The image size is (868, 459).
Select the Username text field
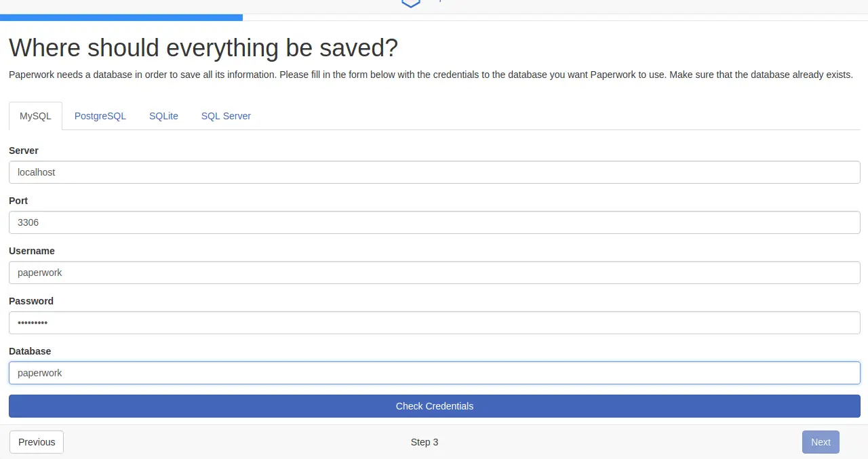coord(434,273)
